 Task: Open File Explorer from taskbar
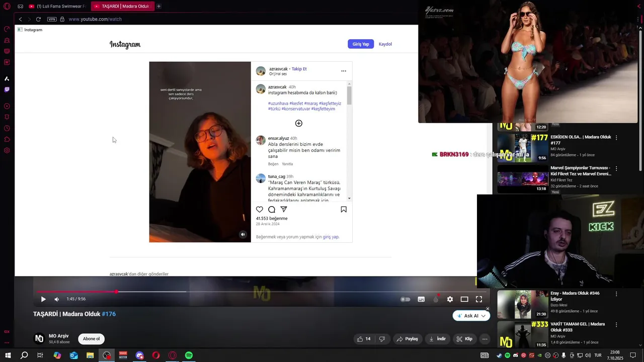[90, 355]
